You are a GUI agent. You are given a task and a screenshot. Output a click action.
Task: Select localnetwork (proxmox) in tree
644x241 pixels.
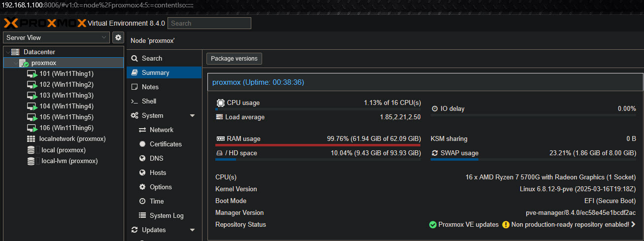tap(64, 139)
